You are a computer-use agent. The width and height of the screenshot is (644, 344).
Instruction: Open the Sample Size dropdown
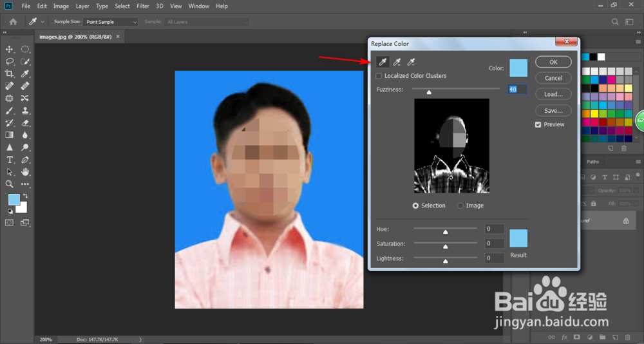click(111, 22)
